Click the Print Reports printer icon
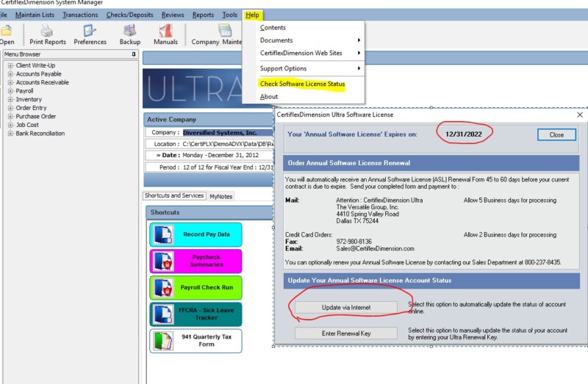The image size is (588, 384). coord(47,30)
